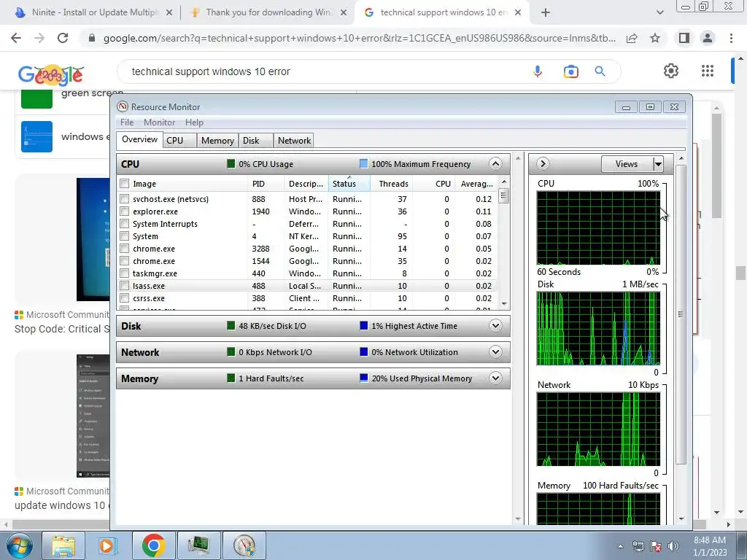Launch Windows Media Player from taskbar
The image size is (747, 560).
tap(108, 545)
